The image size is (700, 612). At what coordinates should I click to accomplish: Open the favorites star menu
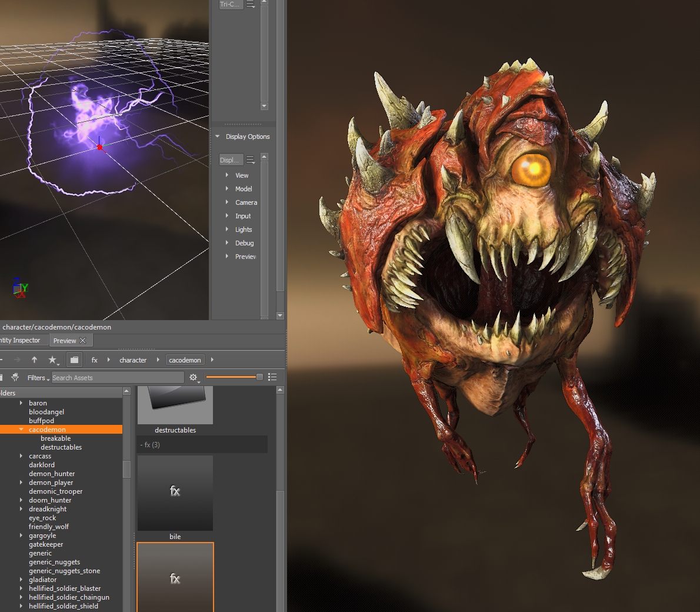(x=53, y=360)
